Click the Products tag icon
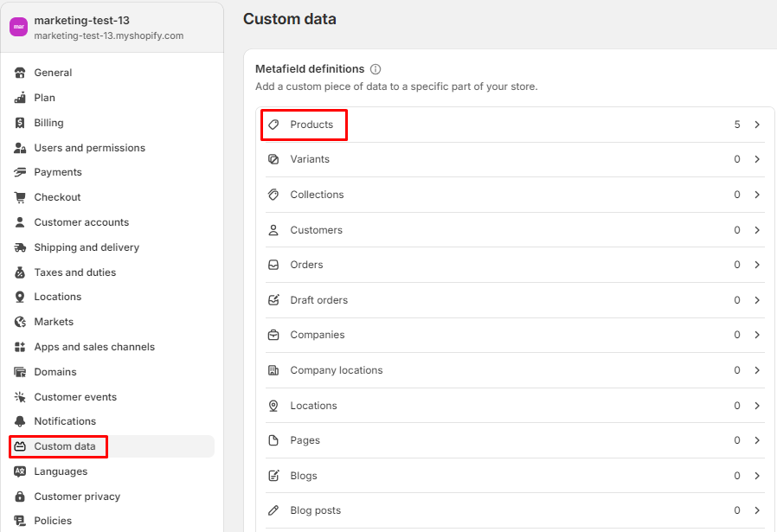777x532 pixels. 273,125
